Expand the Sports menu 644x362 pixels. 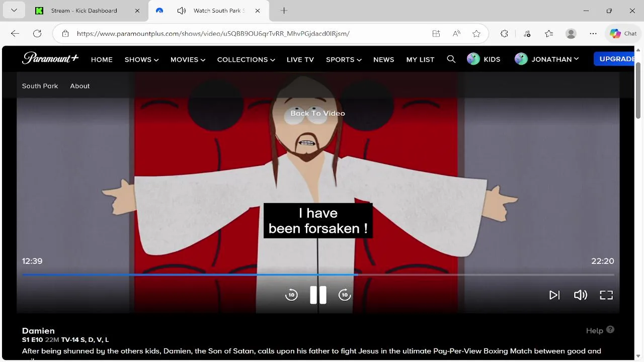[344, 59]
